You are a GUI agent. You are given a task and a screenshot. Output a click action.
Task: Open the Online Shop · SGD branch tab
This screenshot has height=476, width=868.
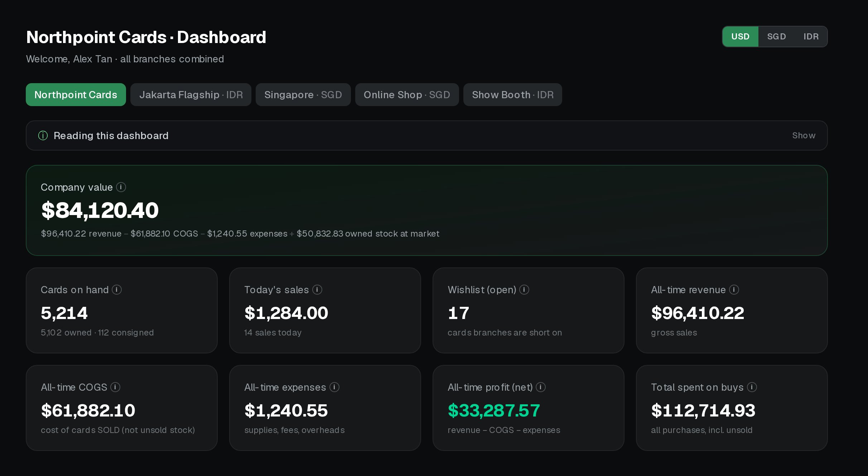click(407, 95)
